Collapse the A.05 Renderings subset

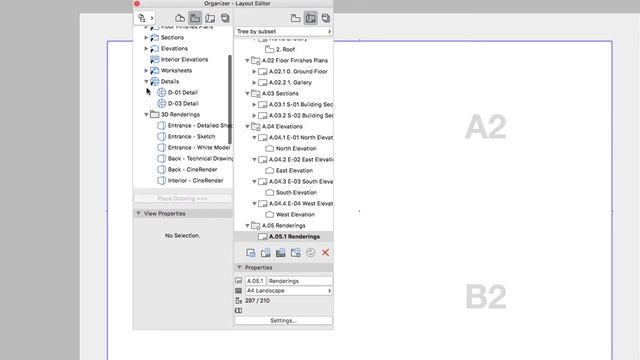pos(247,226)
